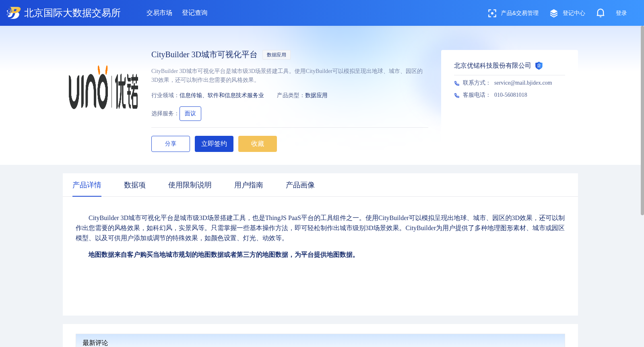
Task: Click the 最新评论 section header
Action: [320, 341]
